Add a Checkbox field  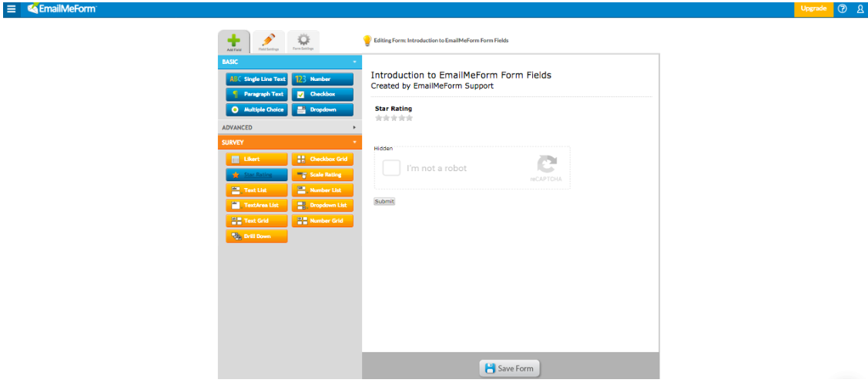(x=323, y=94)
